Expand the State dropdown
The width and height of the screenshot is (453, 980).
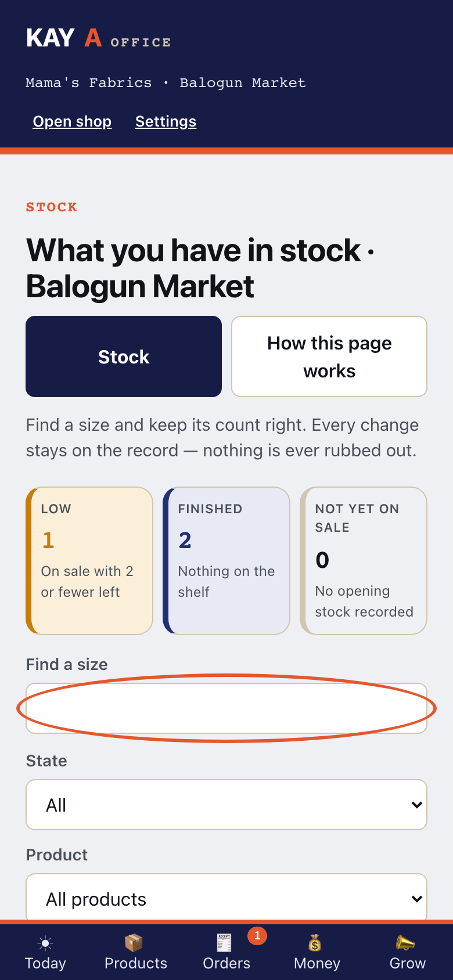click(227, 805)
